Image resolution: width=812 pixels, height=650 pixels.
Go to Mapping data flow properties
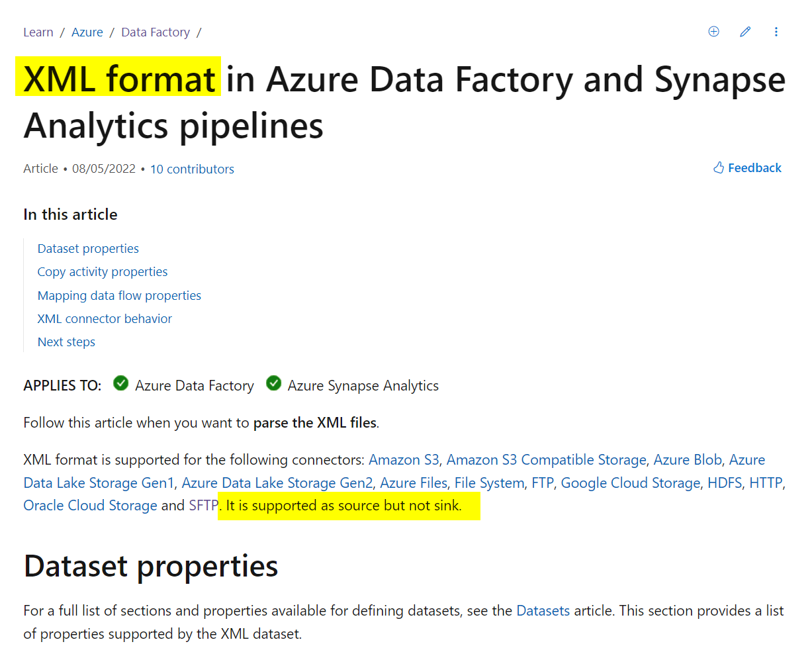(119, 296)
